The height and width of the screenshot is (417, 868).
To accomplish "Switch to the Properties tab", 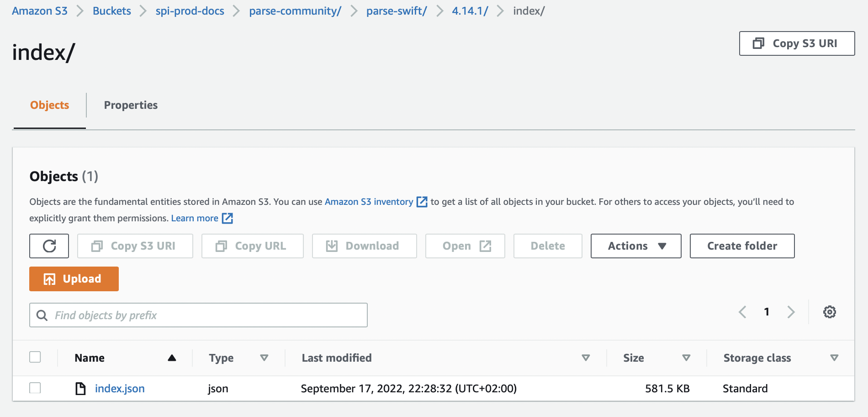I will point(131,105).
